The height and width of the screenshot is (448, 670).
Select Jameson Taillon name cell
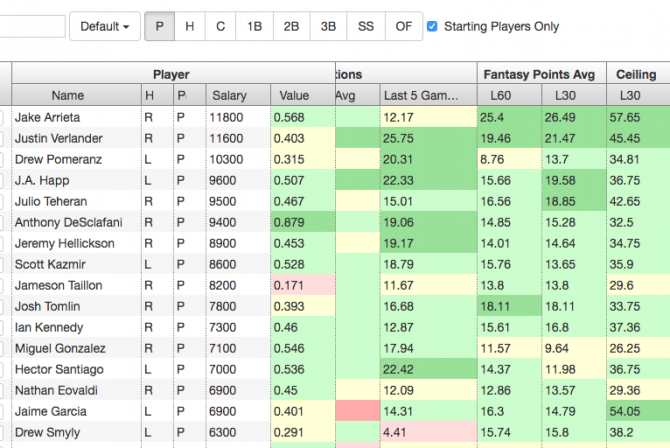pyautogui.click(x=76, y=285)
